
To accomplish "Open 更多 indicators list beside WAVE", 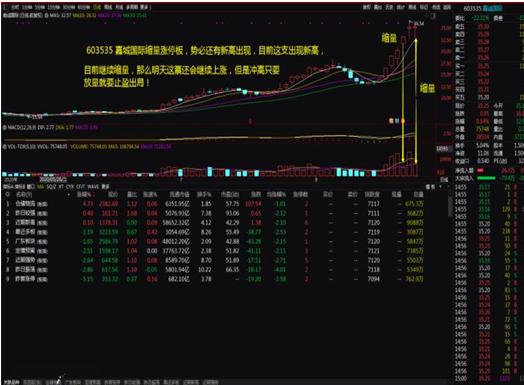I will (x=105, y=187).
